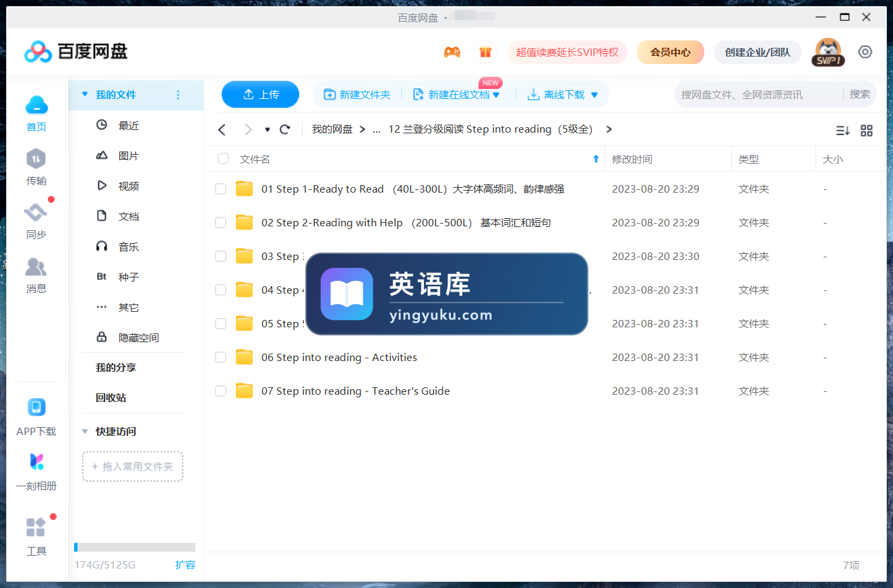The height and width of the screenshot is (588, 893).
Task: Click 我的网盘 in the breadcrumb
Action: [x=332, y=129]
